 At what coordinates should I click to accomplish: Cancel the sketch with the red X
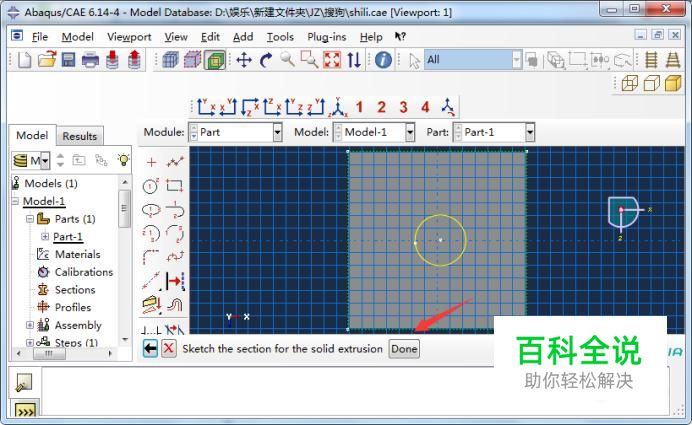coord(169,349)
